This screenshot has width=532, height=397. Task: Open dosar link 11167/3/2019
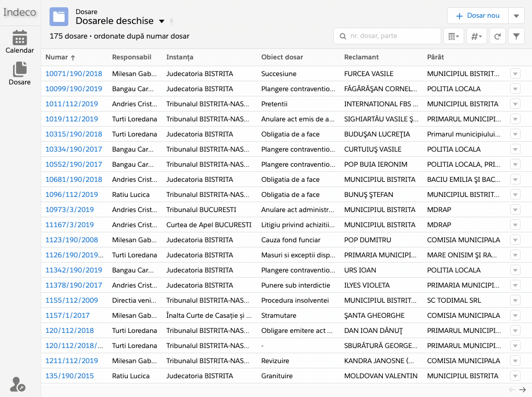[x=69, y=225]
